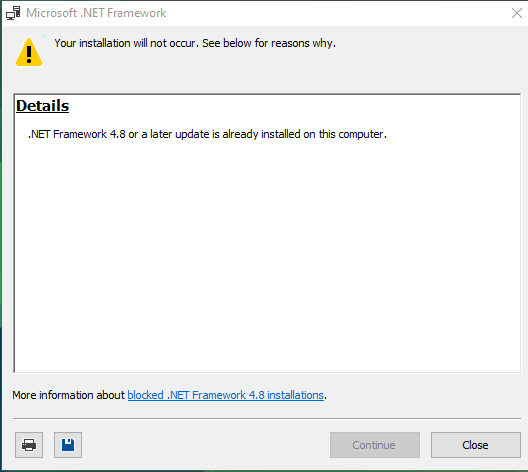Click the 'Microsoft .NET Framework' window title
The width and height of the screenshot is (528, 472).
click(96, 13)
